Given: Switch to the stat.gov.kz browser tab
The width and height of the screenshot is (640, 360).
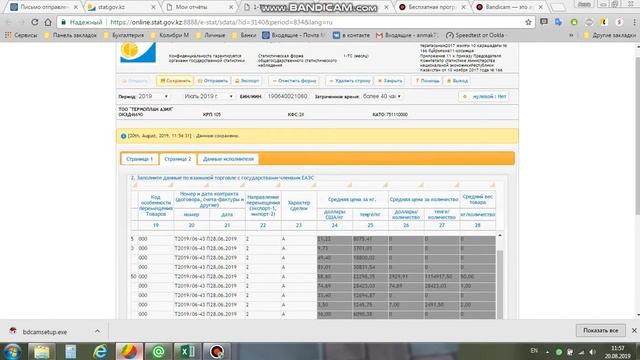Looking at the screenshot, I should (122, 7).
